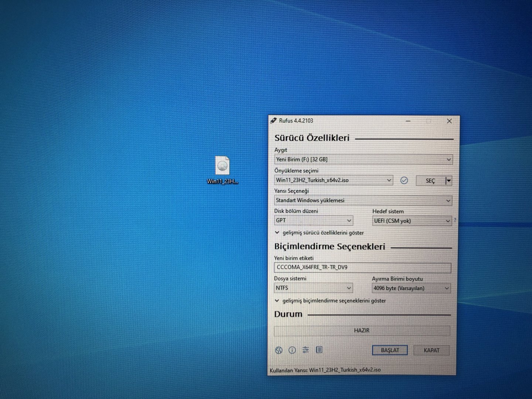Image resolution: width=532 pixels, height=399 pixels.
Task: Click the SEÇ button to choose image
Action: pos(430,181)
